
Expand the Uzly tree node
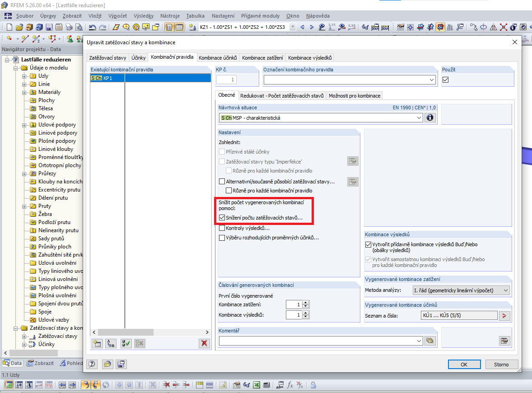pos(24,76)
